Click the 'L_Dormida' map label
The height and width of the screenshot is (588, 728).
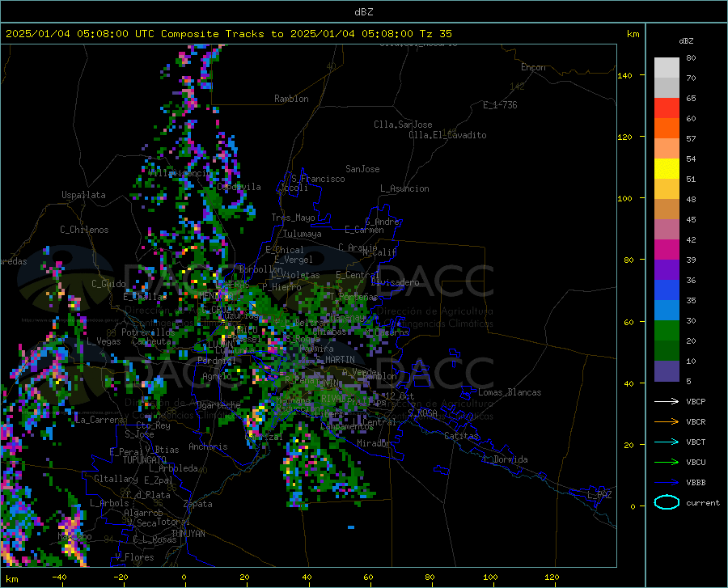[506, 459]
